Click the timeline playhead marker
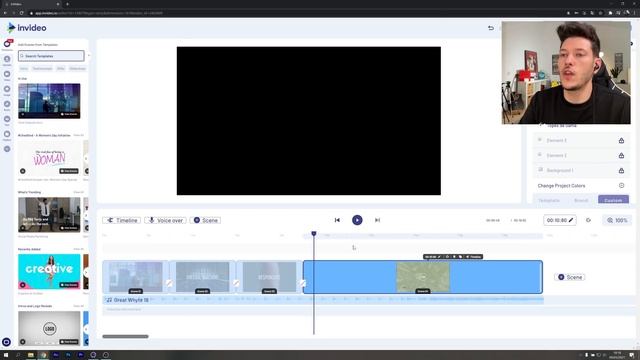This screenshot has width=640, height=360. (314, 234)
